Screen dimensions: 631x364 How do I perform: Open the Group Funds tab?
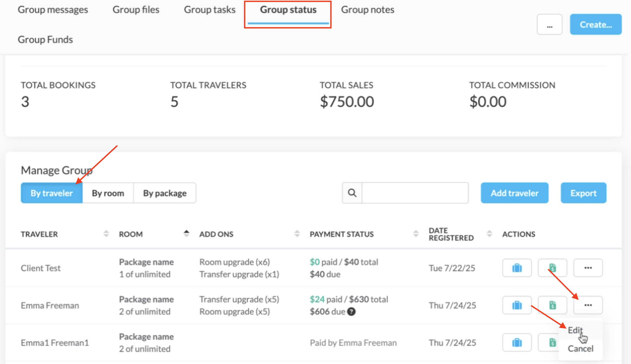[x=45, y=39]
